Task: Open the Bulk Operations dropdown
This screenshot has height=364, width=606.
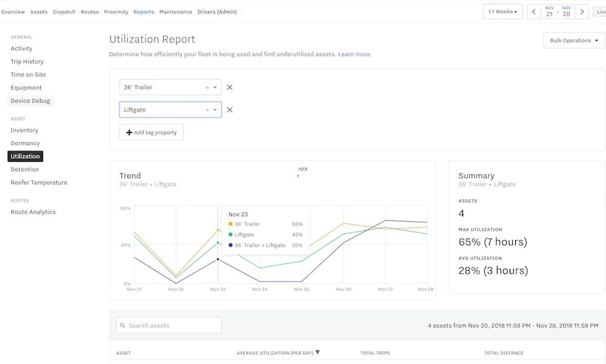Action: pyautogui.click(x=573, y=39)
